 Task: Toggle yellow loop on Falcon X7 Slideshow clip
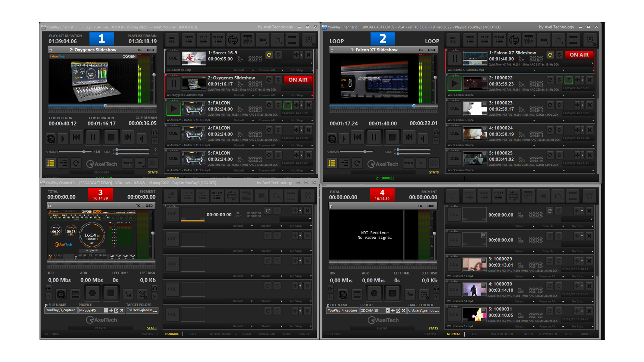[550, 55]
